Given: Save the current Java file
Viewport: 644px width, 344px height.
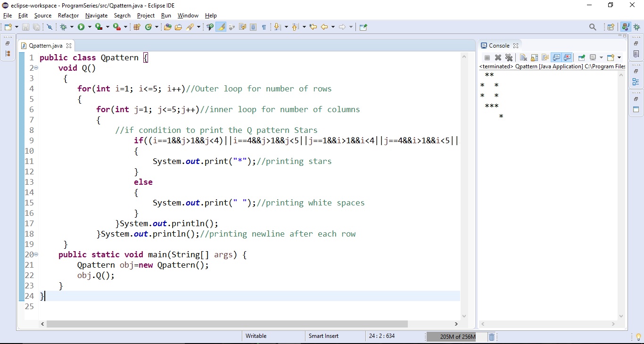Looking at the screenshot, I should pos(25,27).
